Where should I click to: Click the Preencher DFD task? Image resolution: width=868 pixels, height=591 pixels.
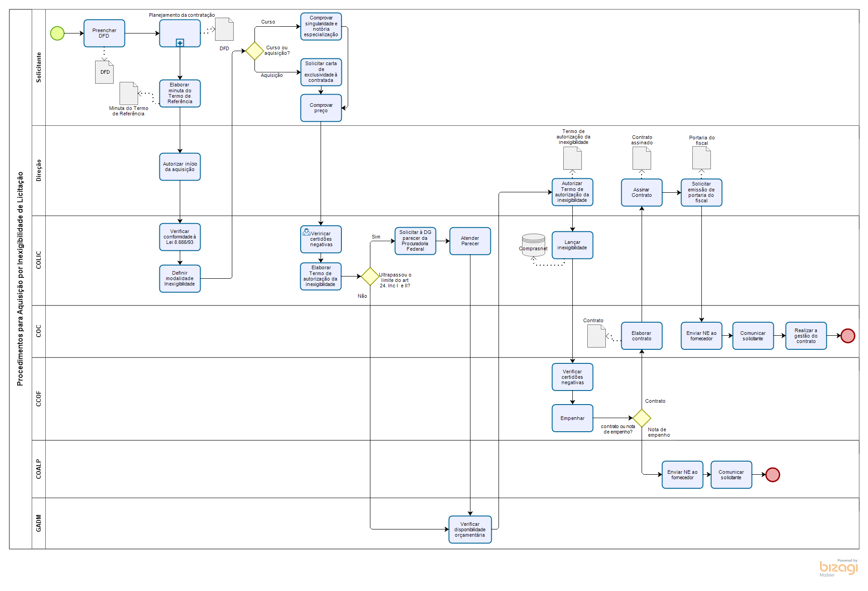pos(104,33)
